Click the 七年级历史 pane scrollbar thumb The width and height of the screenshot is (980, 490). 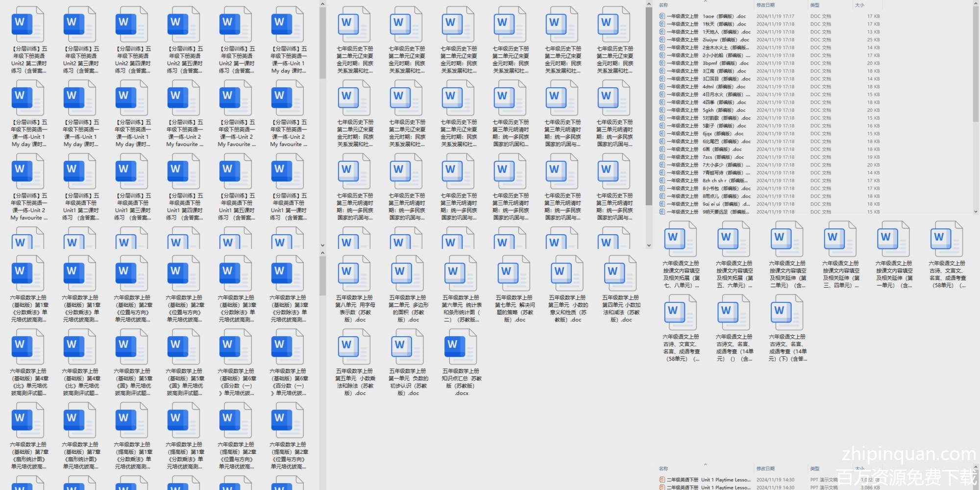click(649, 107)
